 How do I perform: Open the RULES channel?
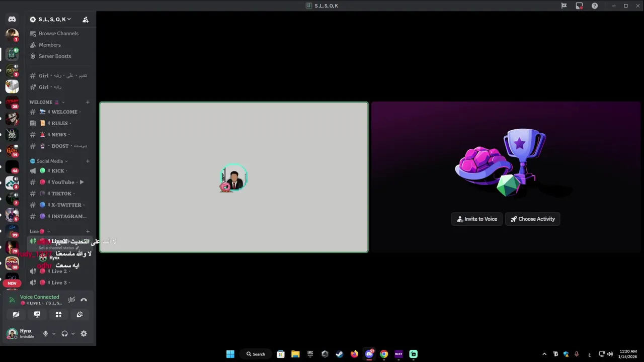[x=60, y=123]
